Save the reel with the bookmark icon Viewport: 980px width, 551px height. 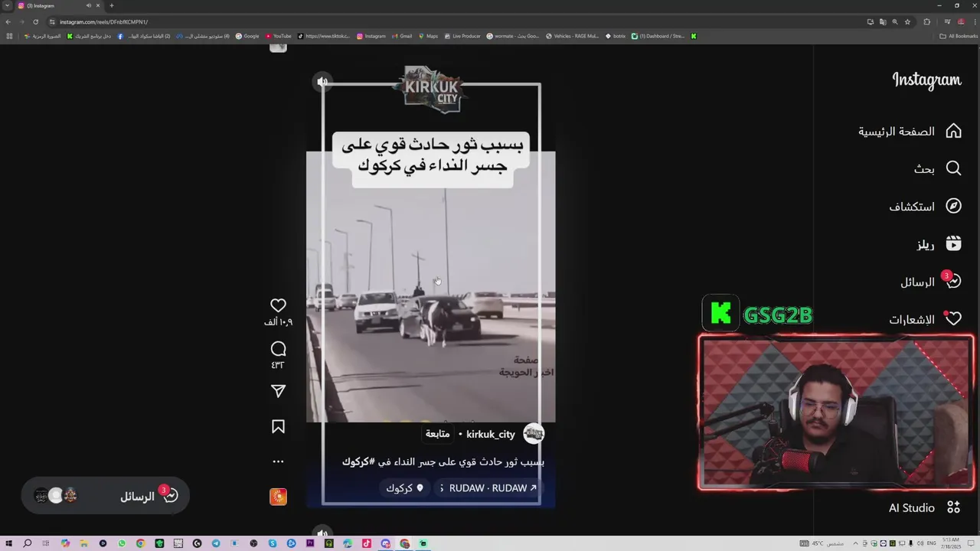278,426
